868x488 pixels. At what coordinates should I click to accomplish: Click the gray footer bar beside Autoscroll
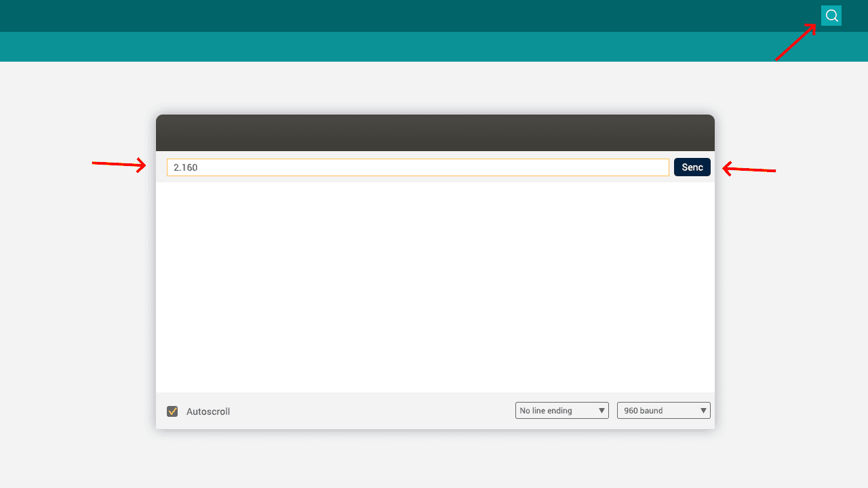pyautogui.click(x=373, y=411)
